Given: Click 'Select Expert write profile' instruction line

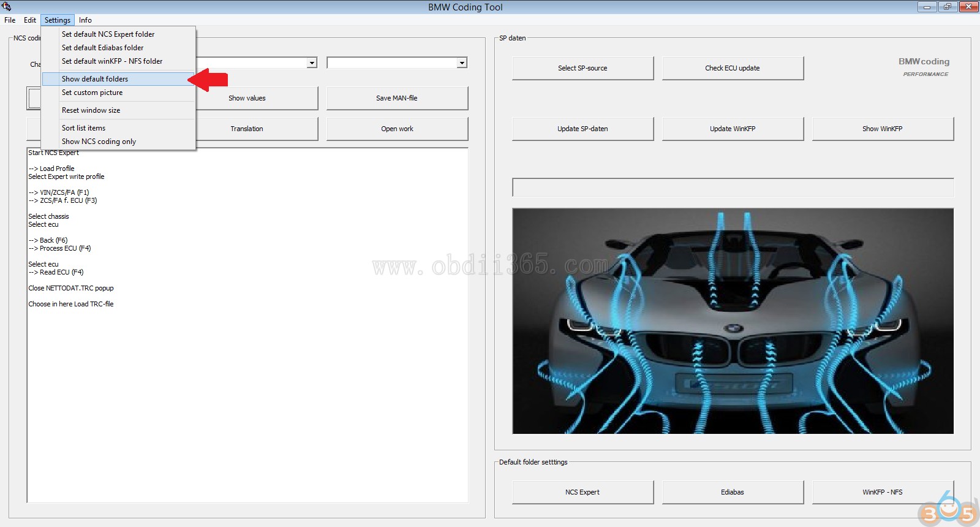Looking at the screenshot, I should [66, 176].
